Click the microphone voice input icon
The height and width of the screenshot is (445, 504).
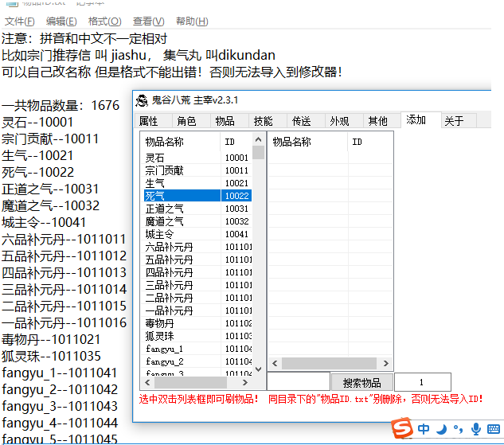pyautogui.click(x=475, y=429)
